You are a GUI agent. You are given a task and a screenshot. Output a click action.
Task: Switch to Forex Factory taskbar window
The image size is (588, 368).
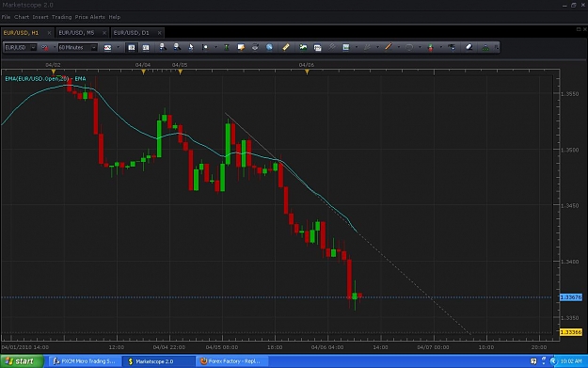(x=232, y=361)
